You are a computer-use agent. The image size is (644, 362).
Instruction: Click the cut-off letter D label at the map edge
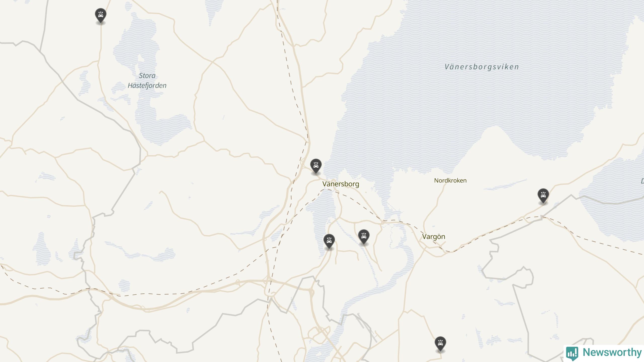tap(642, 181)
